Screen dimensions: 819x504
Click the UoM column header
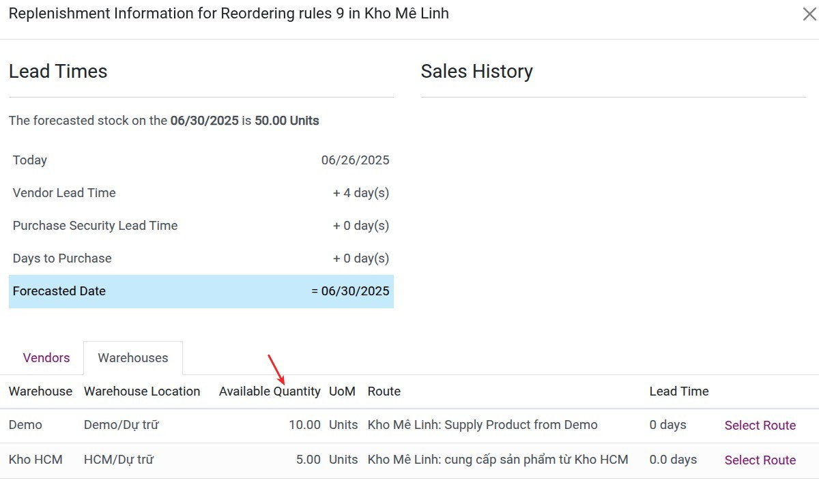(x=342, y=391)
